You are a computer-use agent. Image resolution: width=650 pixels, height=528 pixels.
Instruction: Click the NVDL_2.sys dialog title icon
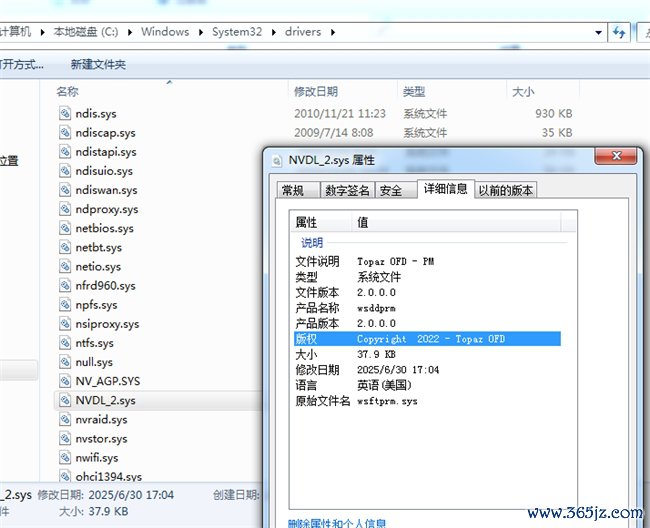pyautogui.click(x=277, y=160)
